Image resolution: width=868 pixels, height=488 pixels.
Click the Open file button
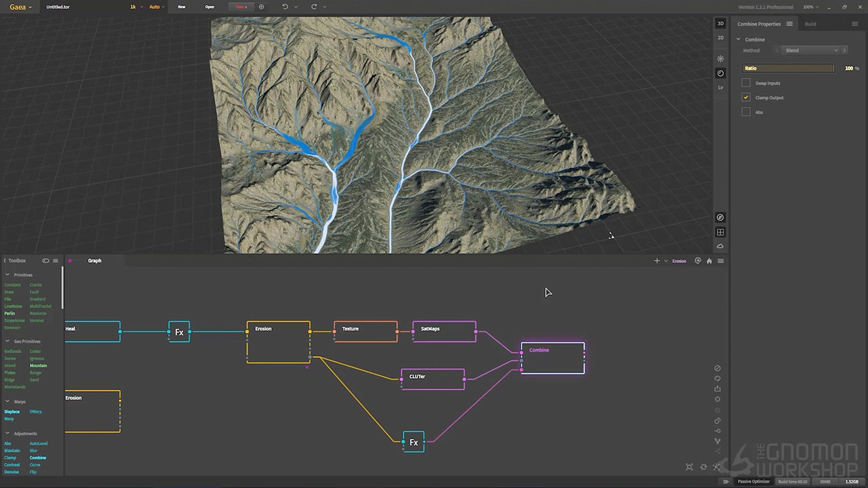coord(210,7)
